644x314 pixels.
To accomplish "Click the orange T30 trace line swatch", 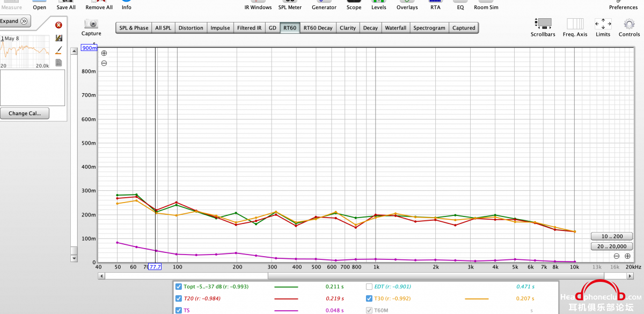I will 476,298.
